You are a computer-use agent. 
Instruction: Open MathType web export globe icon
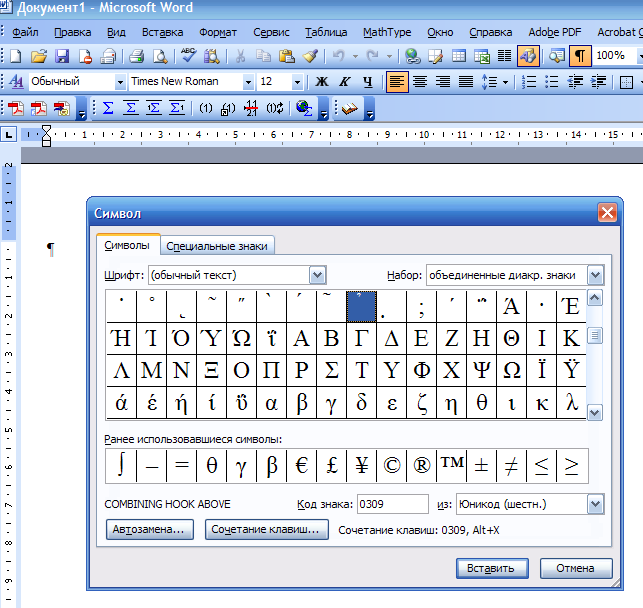[304, 108]
